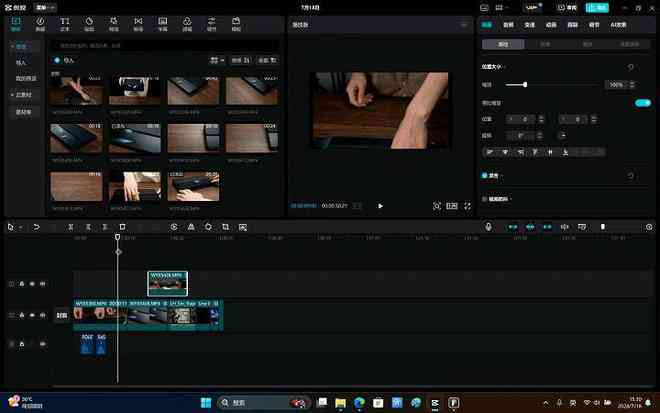The image size is (660, 413).
Task: Click the undo arrow in timeline toolbar
Action: [x=37, y=227]
